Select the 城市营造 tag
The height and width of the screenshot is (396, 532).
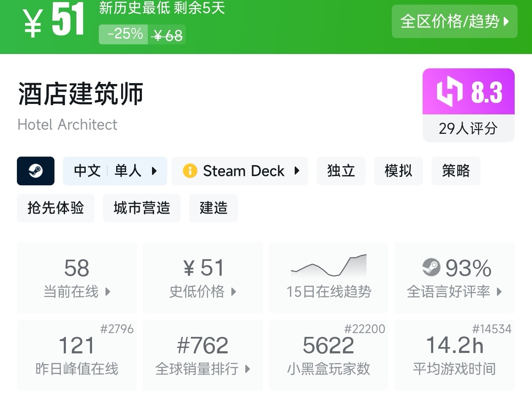tap(142, 208)
